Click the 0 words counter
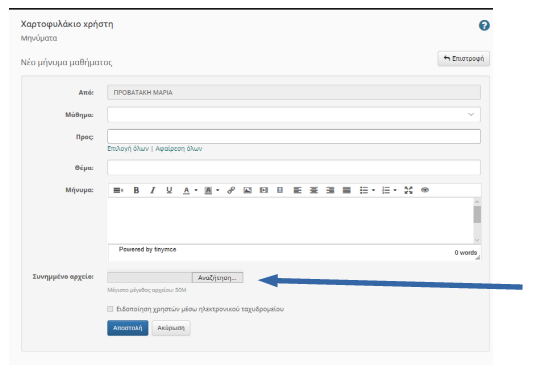Screen dimensions: 544x365 click(466, 253)
